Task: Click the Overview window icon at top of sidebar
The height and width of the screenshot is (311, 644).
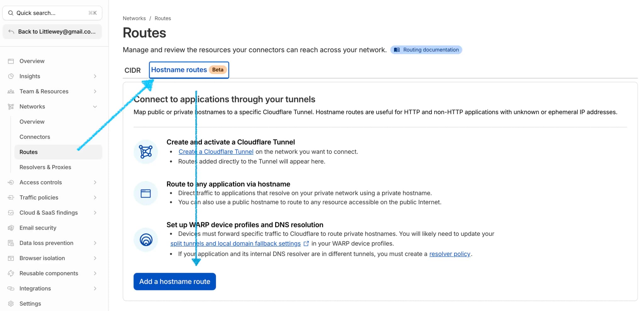Action: click(x=11, y=61)
